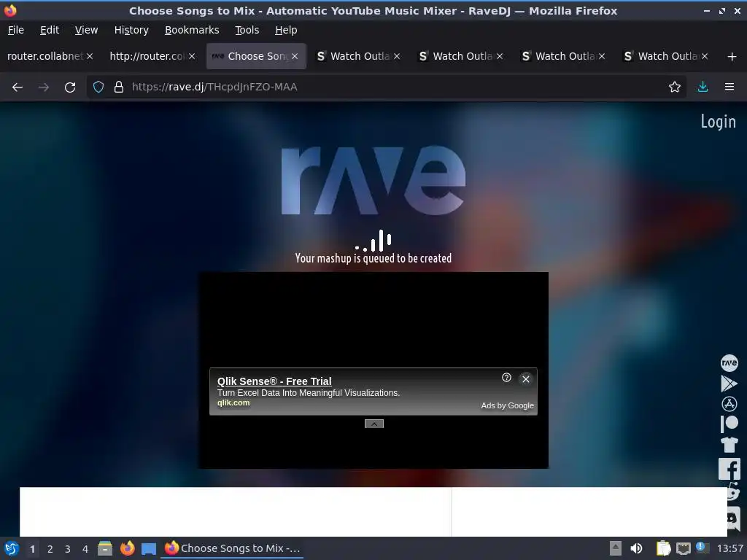Open a new tab with plus button

click(x=732, y=57)
